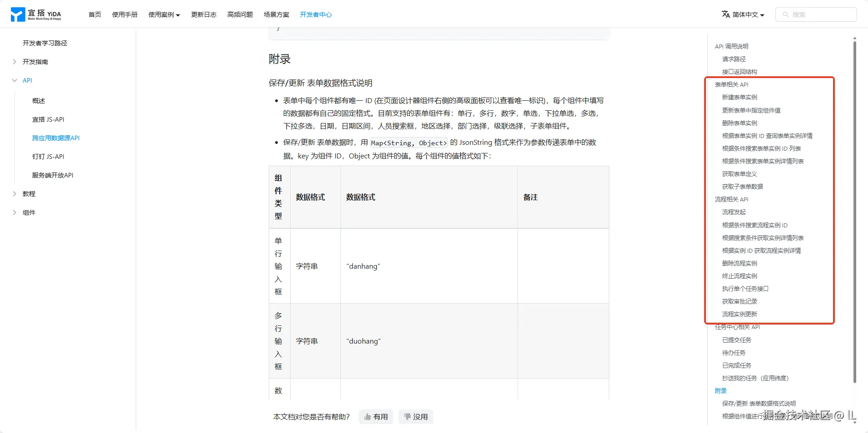Go to 首页 in the top navigation

coord(94,14)
